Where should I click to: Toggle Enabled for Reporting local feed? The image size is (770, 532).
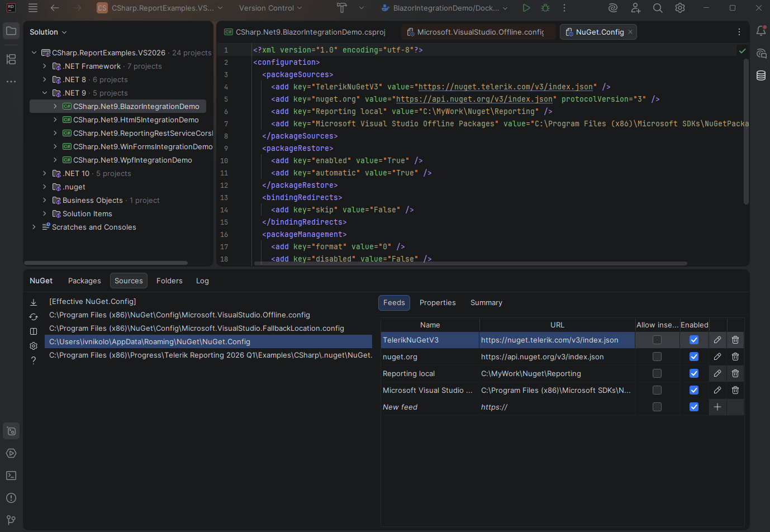[x=693, y=373]
